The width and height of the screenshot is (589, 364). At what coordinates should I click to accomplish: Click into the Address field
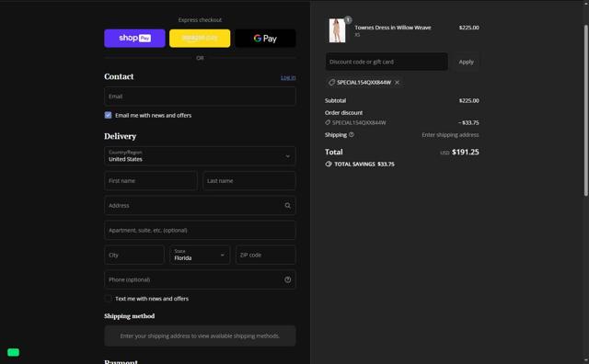click(x=200, y=206)
